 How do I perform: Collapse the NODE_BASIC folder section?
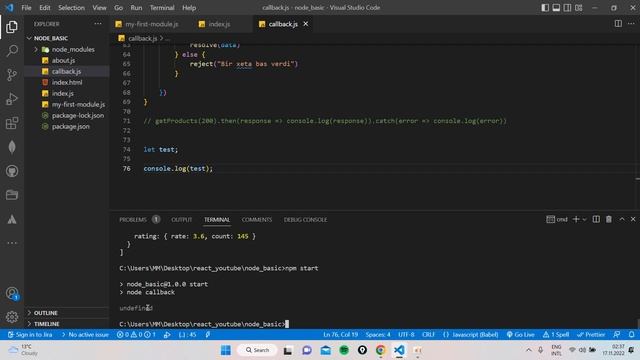coord(51,38)
